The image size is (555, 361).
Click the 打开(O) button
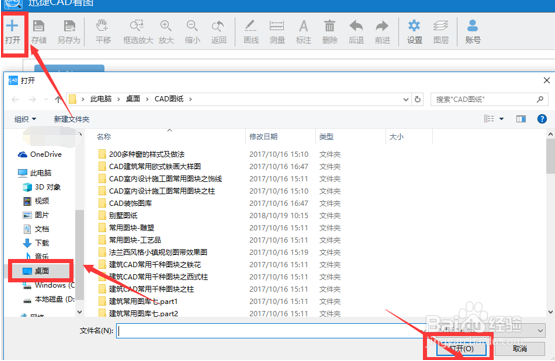click(462, 349)
